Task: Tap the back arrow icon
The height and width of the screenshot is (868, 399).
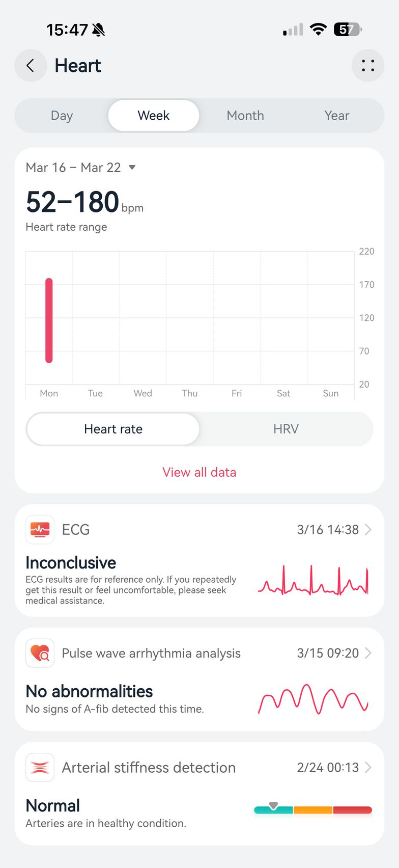Action: [x=31, y=66]
